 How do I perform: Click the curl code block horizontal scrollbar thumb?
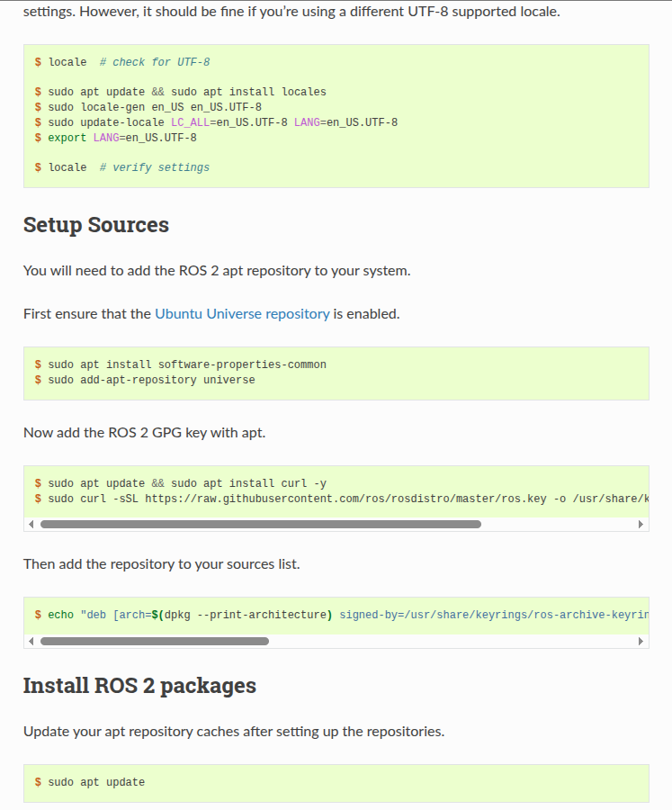pyautogui.click(x=261, y=525)
